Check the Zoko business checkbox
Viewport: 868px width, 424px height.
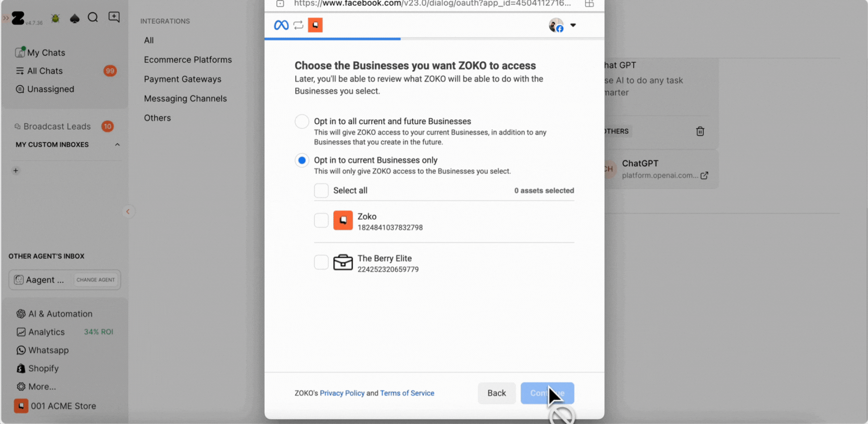point(321,220)
